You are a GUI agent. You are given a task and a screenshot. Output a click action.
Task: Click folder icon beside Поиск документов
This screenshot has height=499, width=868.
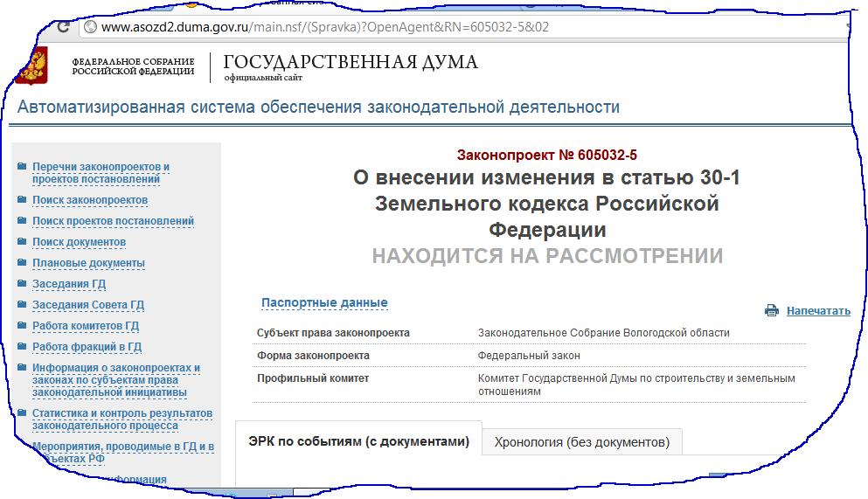(21, 242)
